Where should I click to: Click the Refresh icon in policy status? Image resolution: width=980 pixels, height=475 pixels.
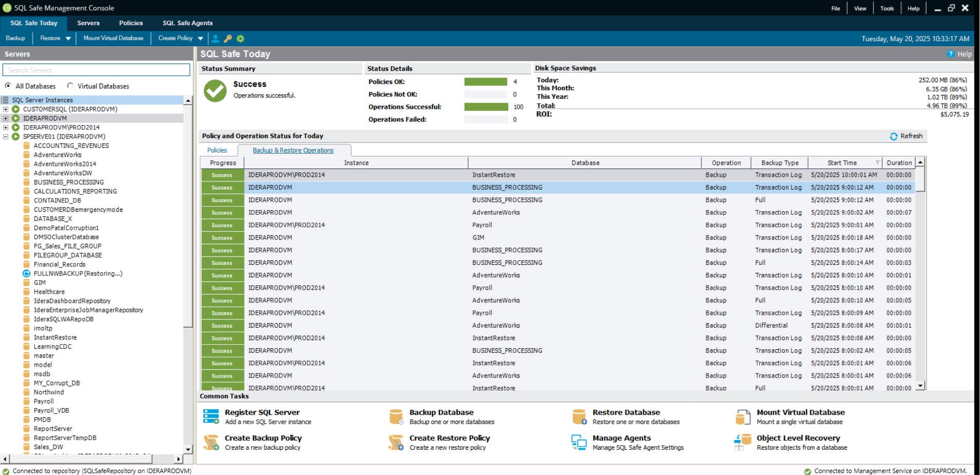coord(893,136)
